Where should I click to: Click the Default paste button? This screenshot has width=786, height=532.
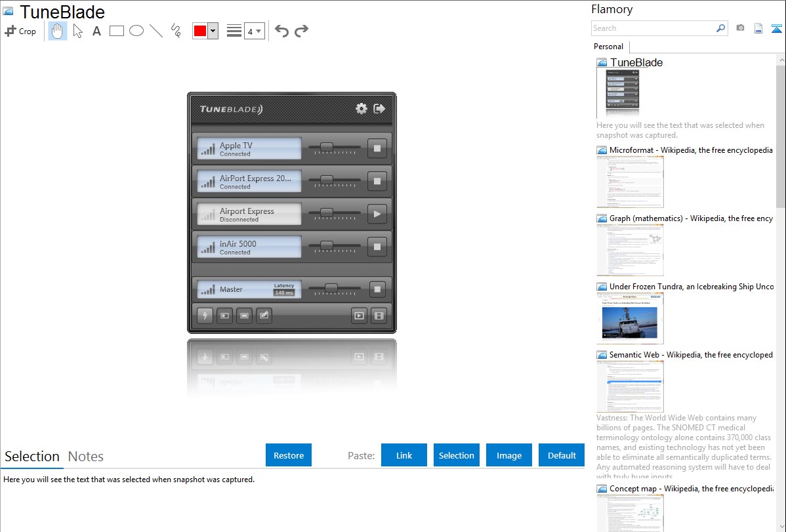tap(562, 455)
